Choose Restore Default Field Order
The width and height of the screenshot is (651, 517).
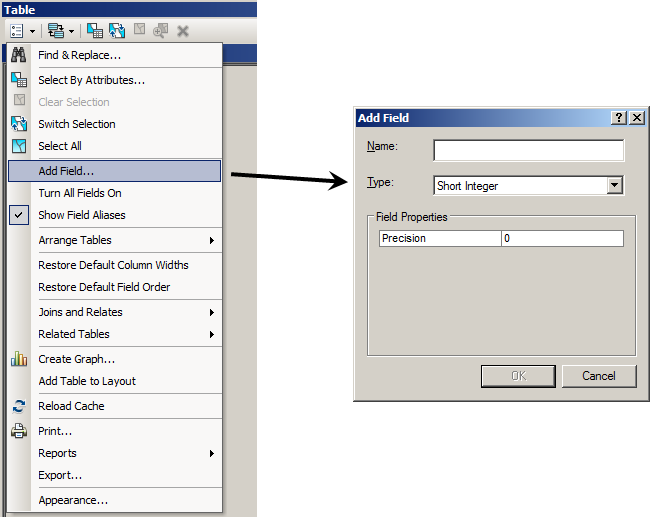(x=115, y=287)
